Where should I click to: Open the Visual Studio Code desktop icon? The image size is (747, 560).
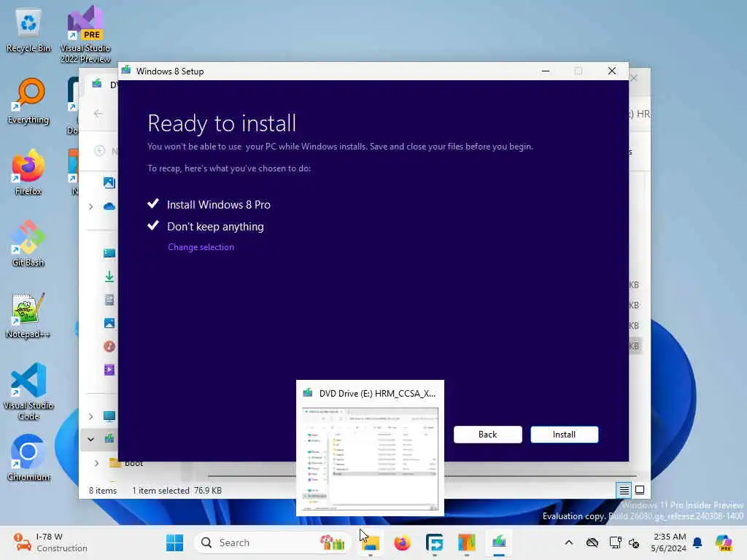tap(28, 392)
